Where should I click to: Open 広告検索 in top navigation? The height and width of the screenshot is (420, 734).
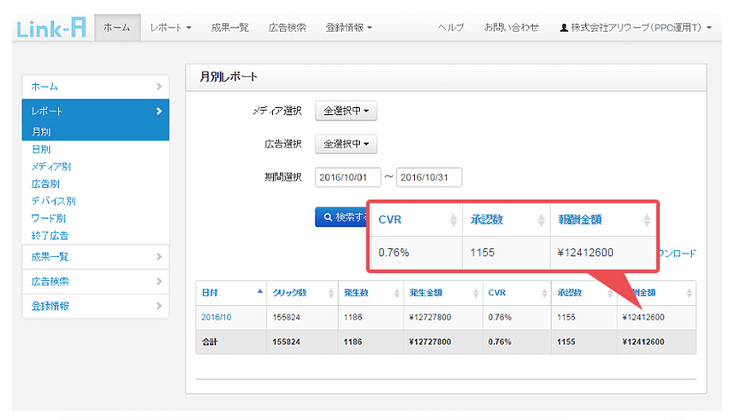(x=287, y=28)
